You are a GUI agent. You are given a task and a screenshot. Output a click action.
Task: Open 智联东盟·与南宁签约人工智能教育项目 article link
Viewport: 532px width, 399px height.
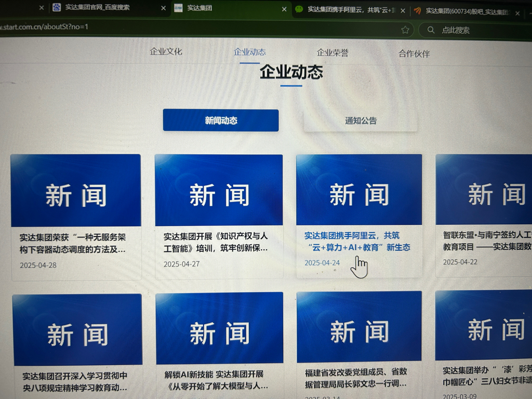tap(487, 241)
